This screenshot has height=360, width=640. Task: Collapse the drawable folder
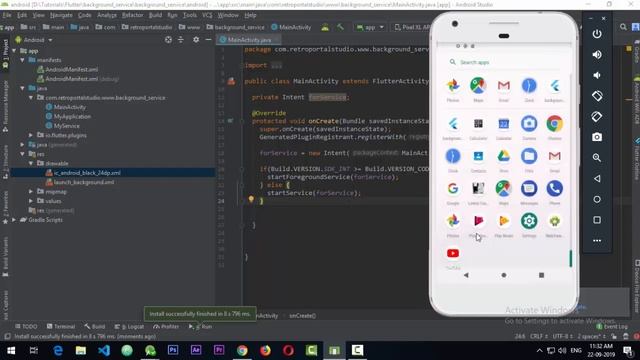pyautogui.click(x=31, y=163)
